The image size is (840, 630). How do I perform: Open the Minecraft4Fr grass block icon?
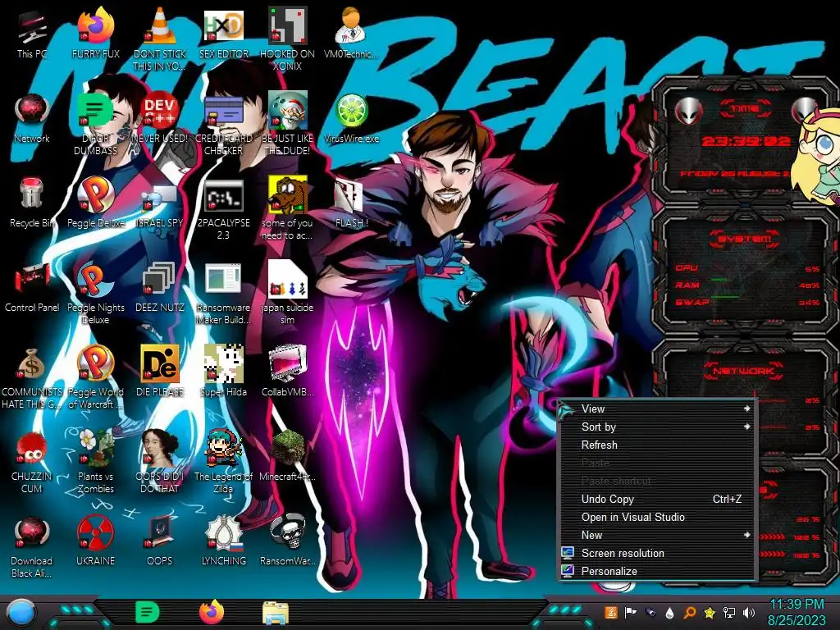(x=288, y=456)
